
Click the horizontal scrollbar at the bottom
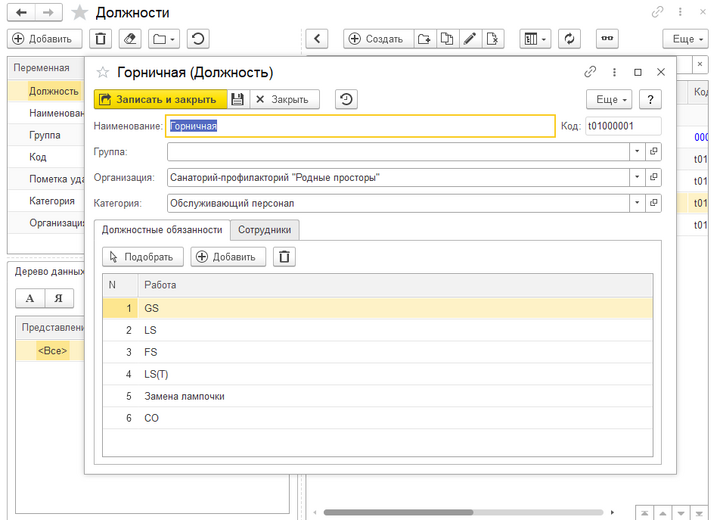pos(450,513)
